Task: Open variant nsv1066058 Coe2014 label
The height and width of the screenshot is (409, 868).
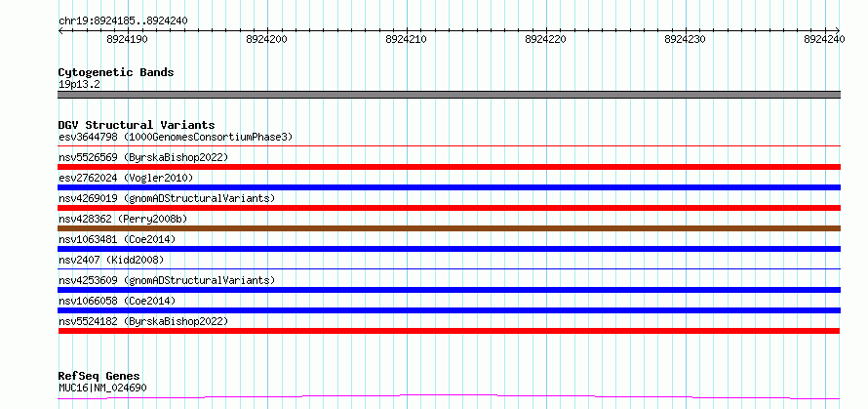Action: 117,301
